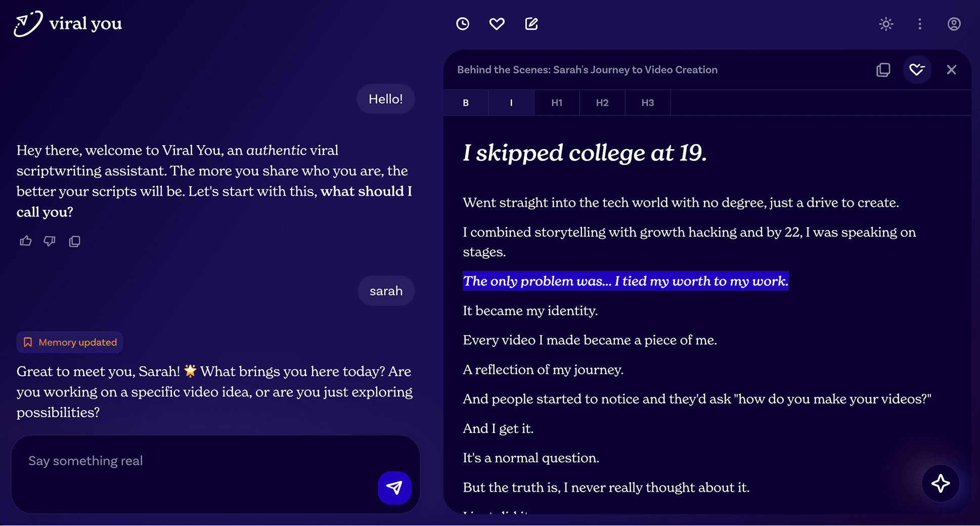Toggle bold formatting in the editor

[465, 102]
